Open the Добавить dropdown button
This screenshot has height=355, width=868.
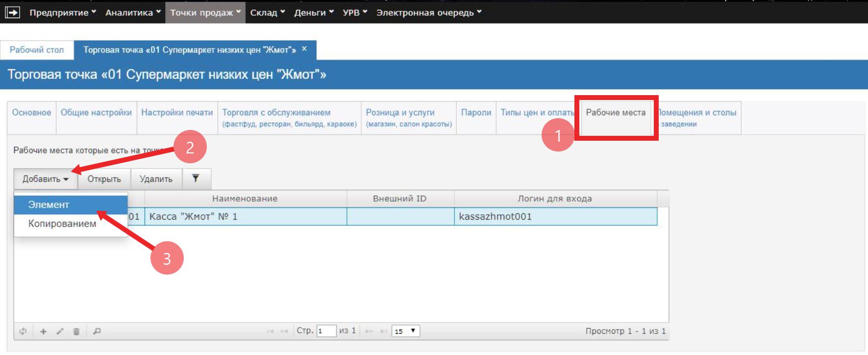pos(45,179)
